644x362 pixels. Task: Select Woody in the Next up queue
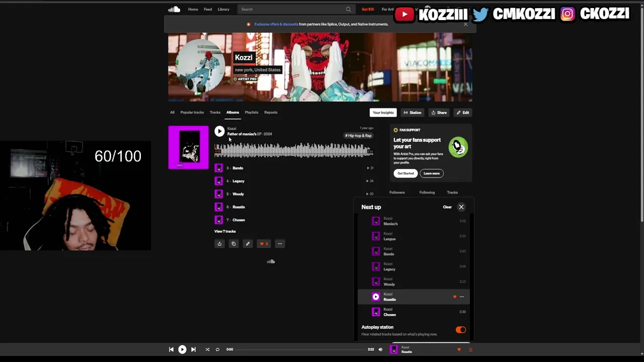pos(414,282)
